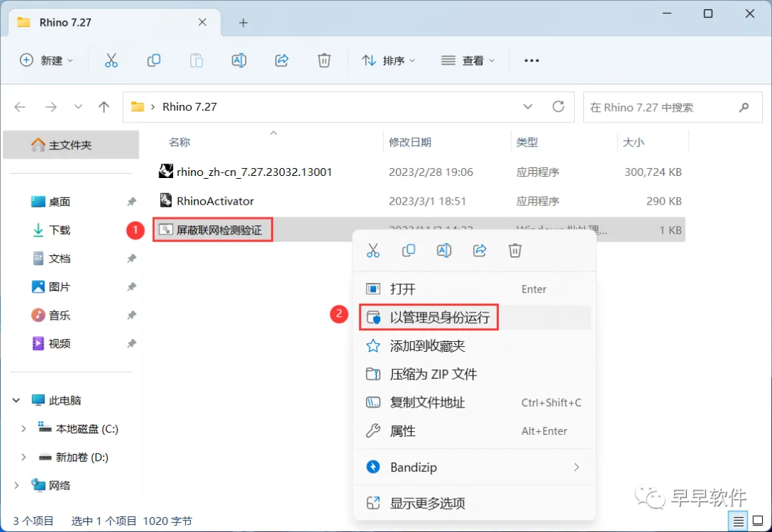The width and height of the screenshot is (772, 532).
Task: Expand the 本地磁盘 (C:) node
Action: (x=23, y=429)
